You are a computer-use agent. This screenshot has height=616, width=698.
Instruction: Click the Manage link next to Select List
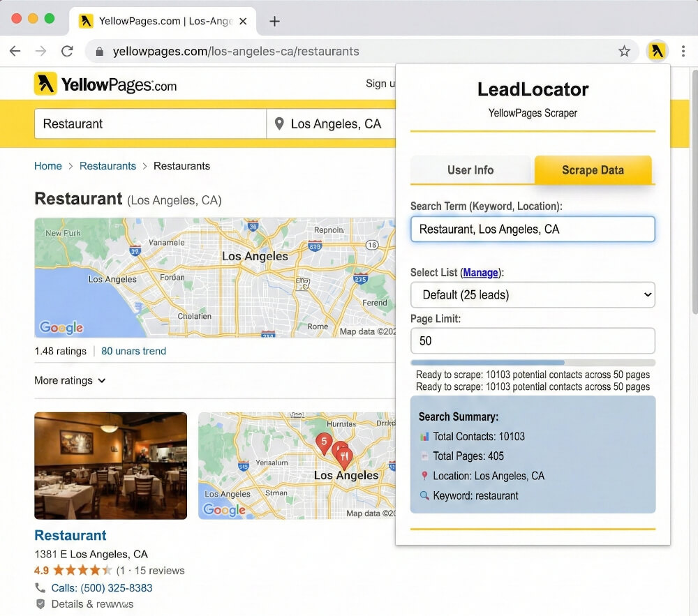[481, 272]
